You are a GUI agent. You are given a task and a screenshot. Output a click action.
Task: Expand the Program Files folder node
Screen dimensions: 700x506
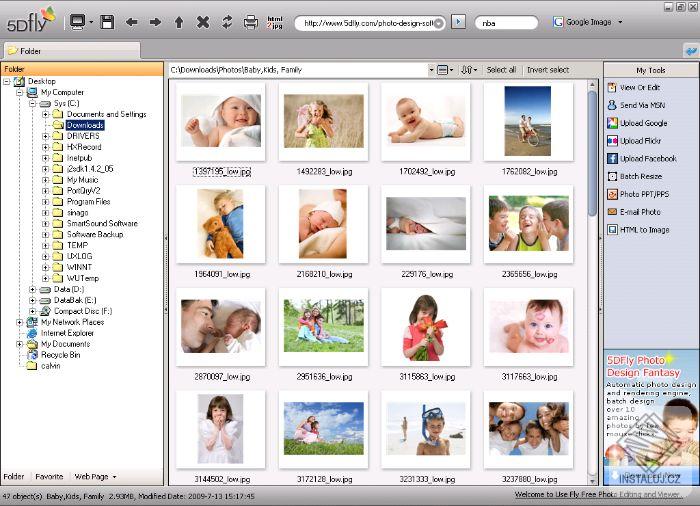(x=46, y=202)
